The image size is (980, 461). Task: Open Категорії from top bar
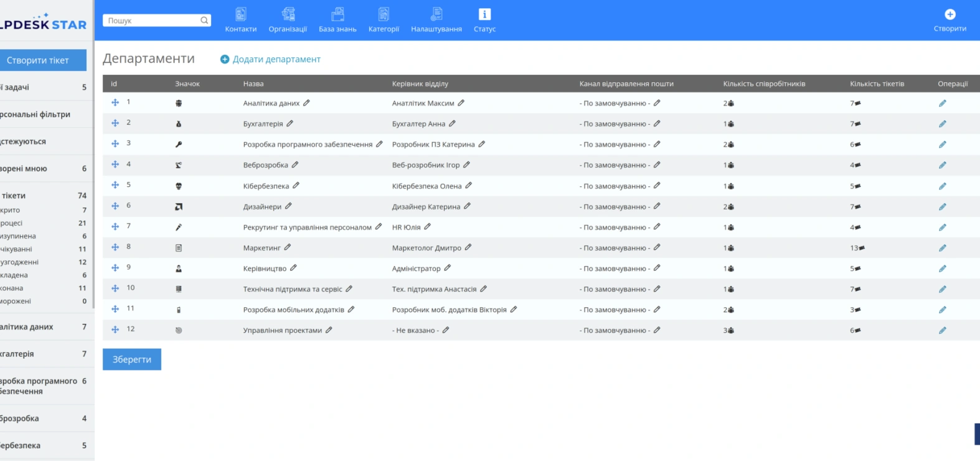384,14
